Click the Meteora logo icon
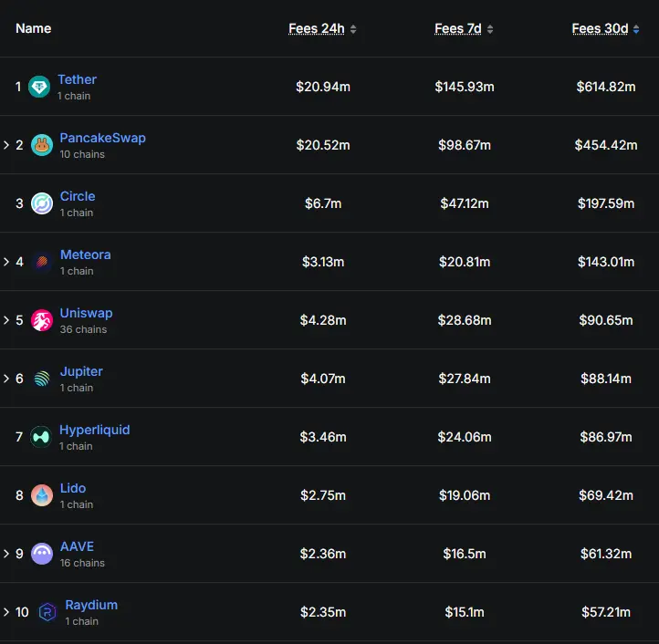The image size is (659, 644). pos(42,262)
